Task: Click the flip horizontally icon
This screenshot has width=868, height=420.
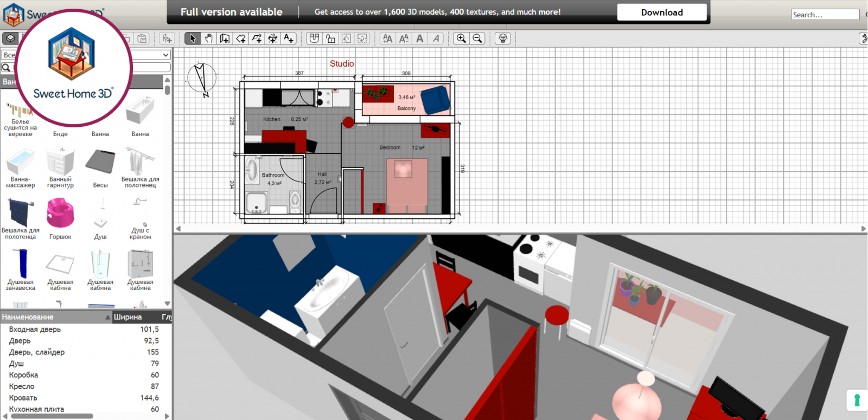Action: coord(346,38)
